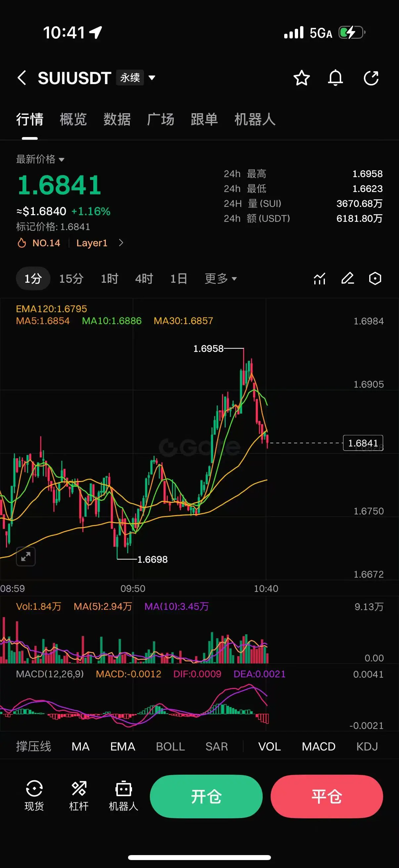
Task: Open margin trading 杠杆
Action: pyautogui.click(x=79, y=796)
